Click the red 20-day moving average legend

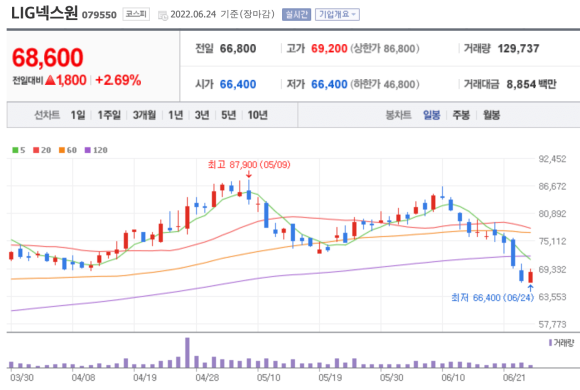[x=42, y=150]
